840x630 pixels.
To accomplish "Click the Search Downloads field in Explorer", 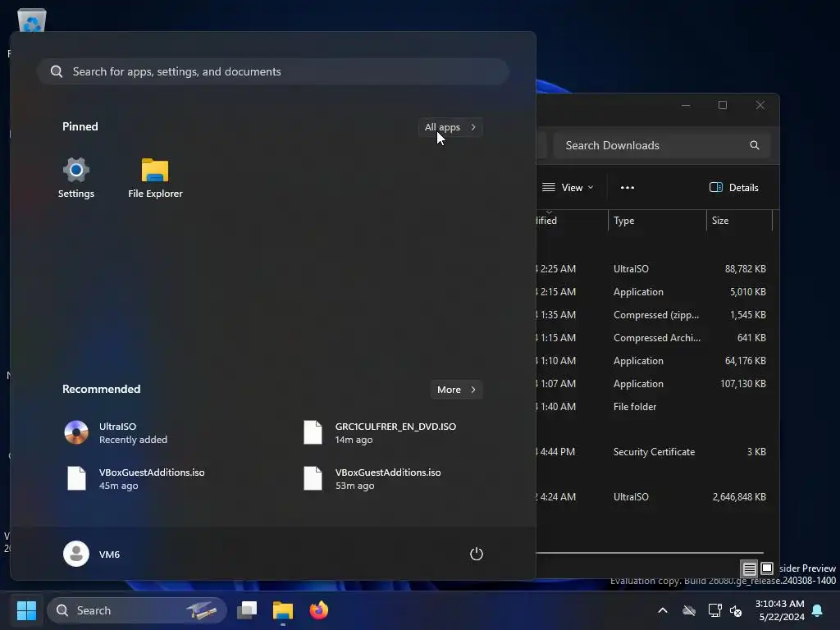I will point(662,145).
